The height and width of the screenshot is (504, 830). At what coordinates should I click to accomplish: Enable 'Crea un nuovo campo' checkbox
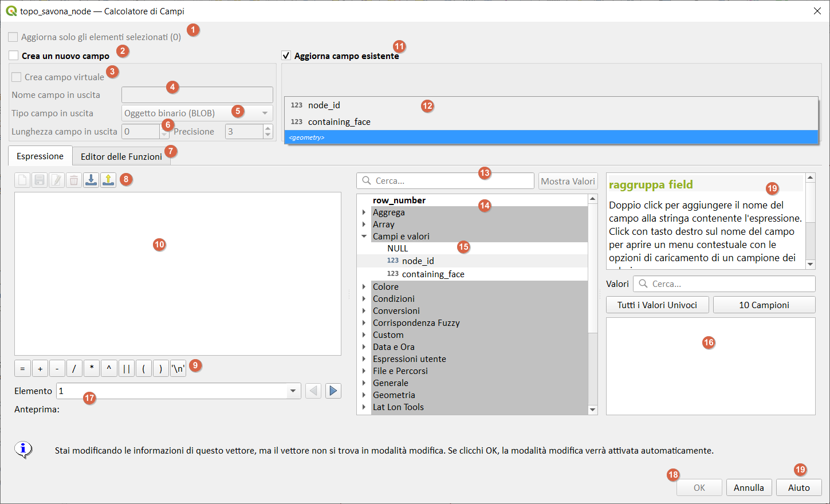(x=13, y=56)
